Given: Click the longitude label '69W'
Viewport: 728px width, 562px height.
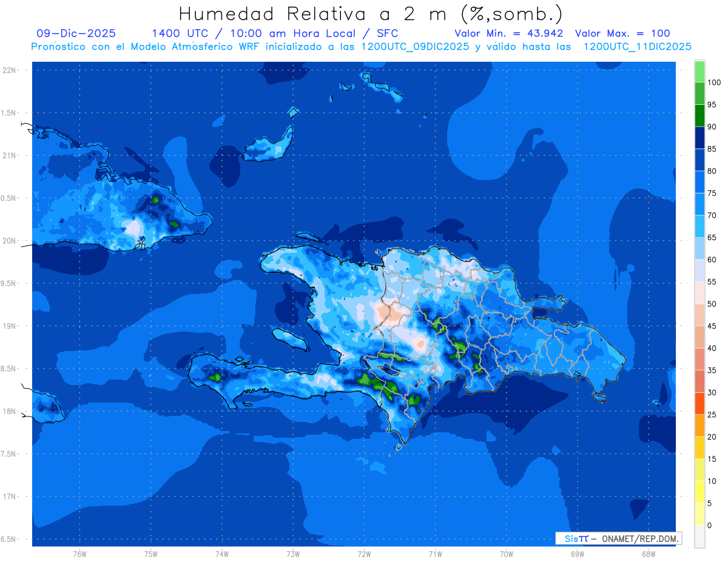Looking at the screenshot, I should [x=577, y=554].
